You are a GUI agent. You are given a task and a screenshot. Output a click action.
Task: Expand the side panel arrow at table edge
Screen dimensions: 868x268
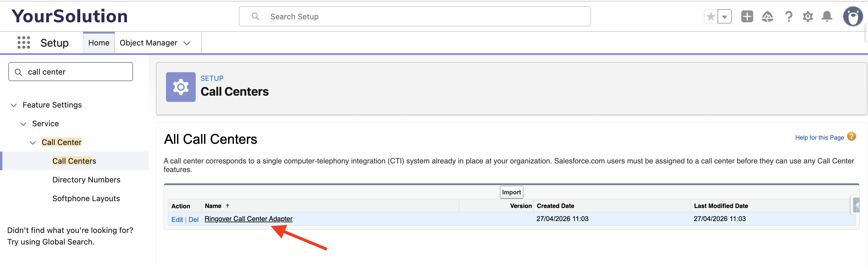pos(856,205)
